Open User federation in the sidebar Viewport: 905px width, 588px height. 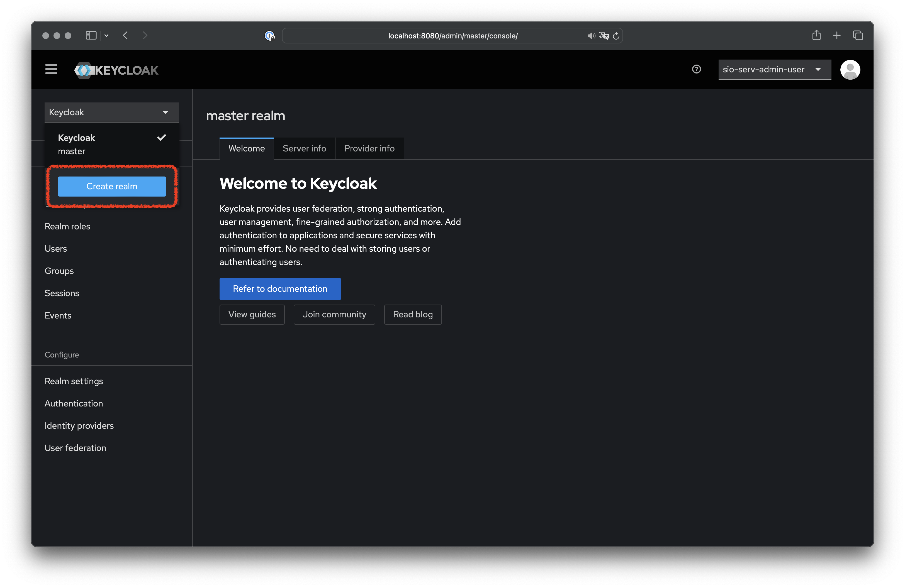click(x=75, y=448)
